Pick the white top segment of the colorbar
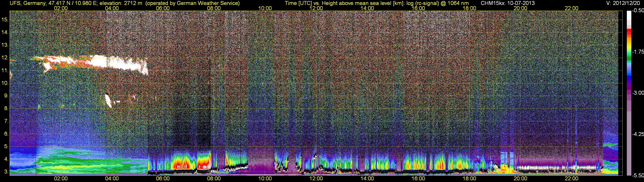Image resolution: width=644 pixels, height=182 pixels. click(629, 15)
